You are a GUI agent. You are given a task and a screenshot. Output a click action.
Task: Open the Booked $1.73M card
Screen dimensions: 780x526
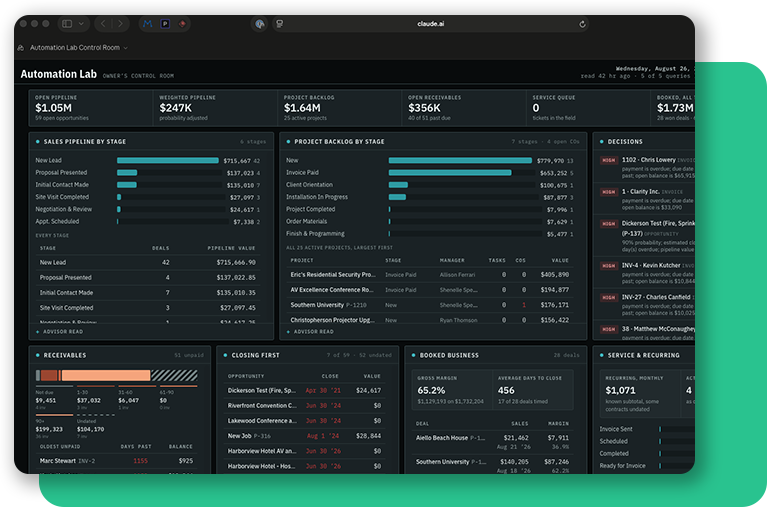673,107
